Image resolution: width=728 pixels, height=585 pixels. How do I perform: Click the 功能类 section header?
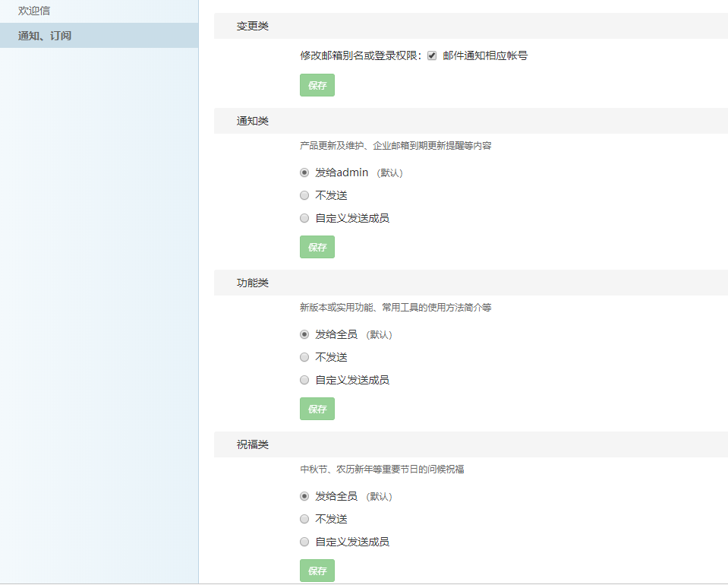[253, 283]
